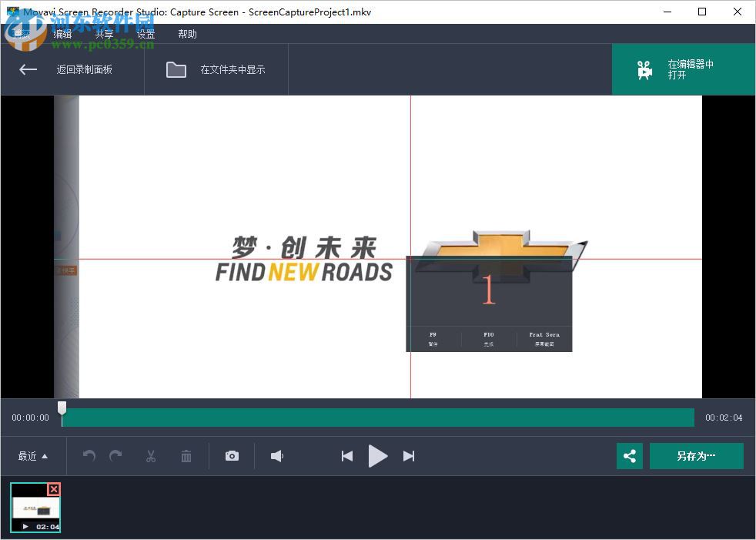Take a snapshot with the camera icon
The height and width of the screenshot is (540, 756).
point(232,456)
